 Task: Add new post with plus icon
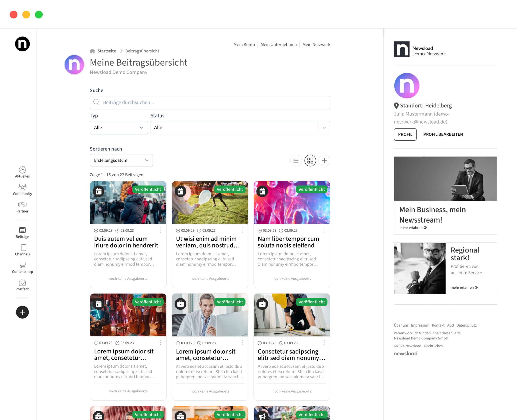click(x=324, y=161)
